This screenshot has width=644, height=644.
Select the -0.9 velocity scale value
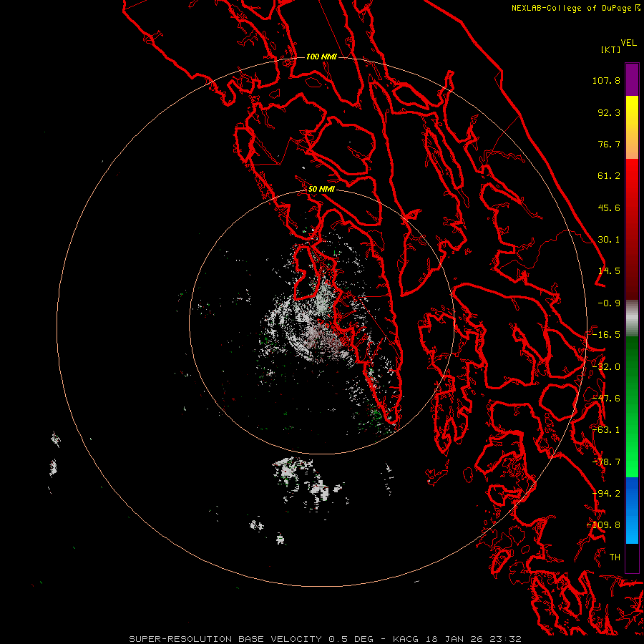[x=609, y=303]
